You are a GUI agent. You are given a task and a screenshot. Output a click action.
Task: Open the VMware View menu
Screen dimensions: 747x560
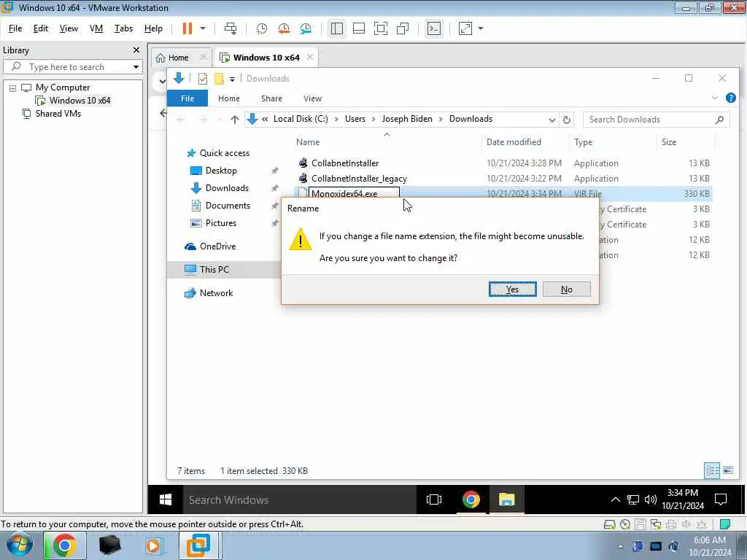[x=69, y=28]
